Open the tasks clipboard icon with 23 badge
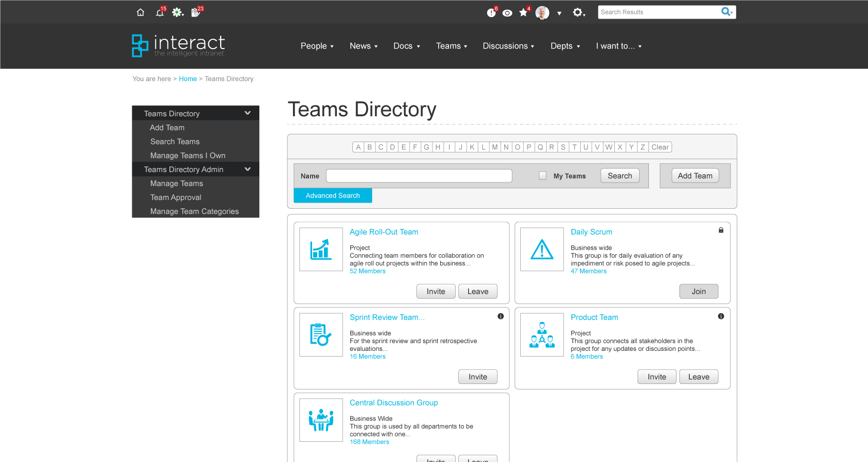868x462 pixels. coord(196,12)
